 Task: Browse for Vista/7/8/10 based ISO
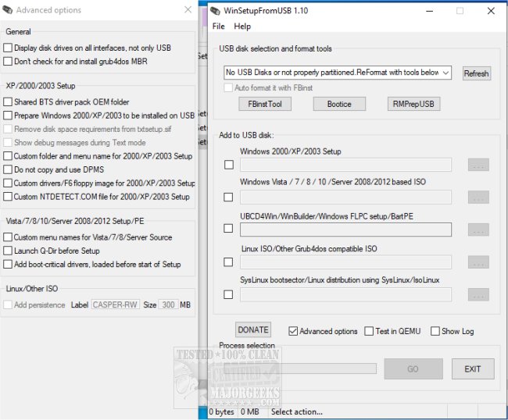[478, 198]
